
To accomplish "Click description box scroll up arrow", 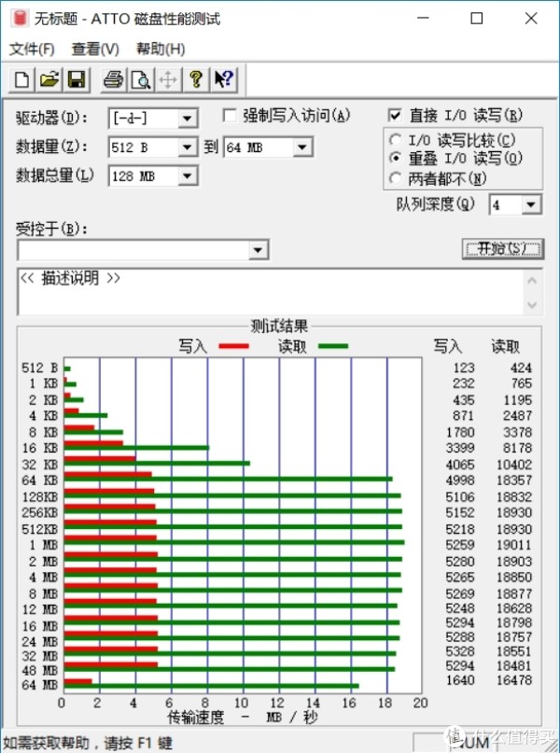I will pos(532,281).
